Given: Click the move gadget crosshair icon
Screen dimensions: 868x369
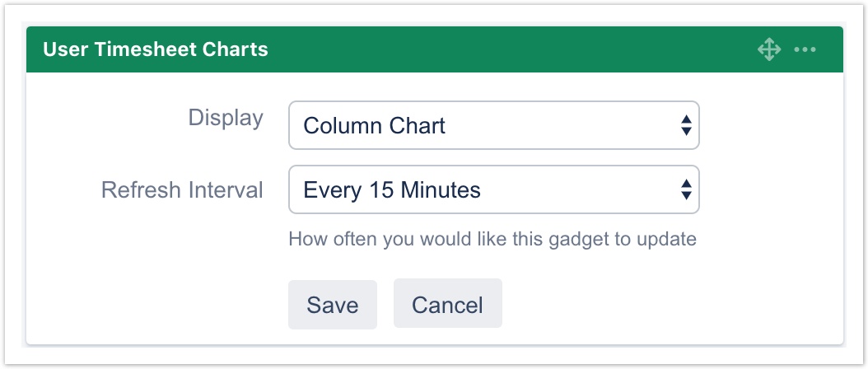Looking at the screenshot, I should point(768,49).
